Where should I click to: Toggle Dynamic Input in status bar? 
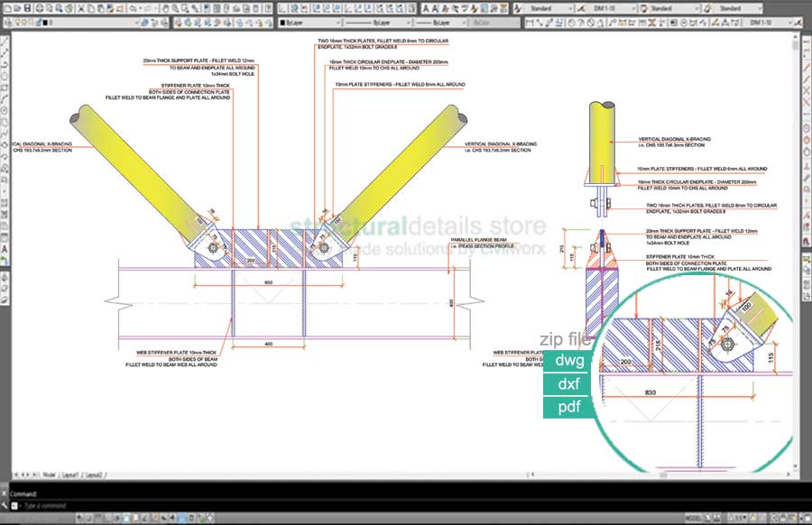click(x=163, y=518)
